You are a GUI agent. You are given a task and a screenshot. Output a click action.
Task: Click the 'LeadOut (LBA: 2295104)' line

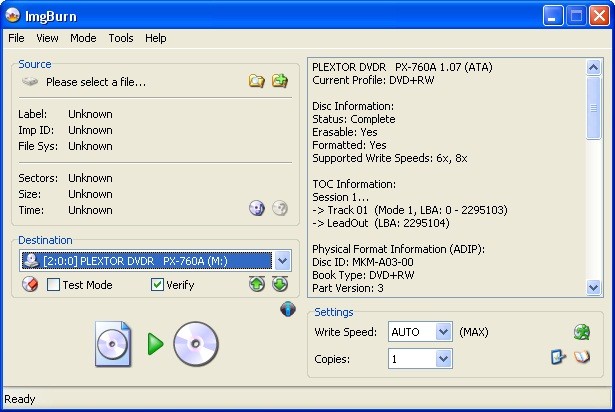(x=381, y=223)
